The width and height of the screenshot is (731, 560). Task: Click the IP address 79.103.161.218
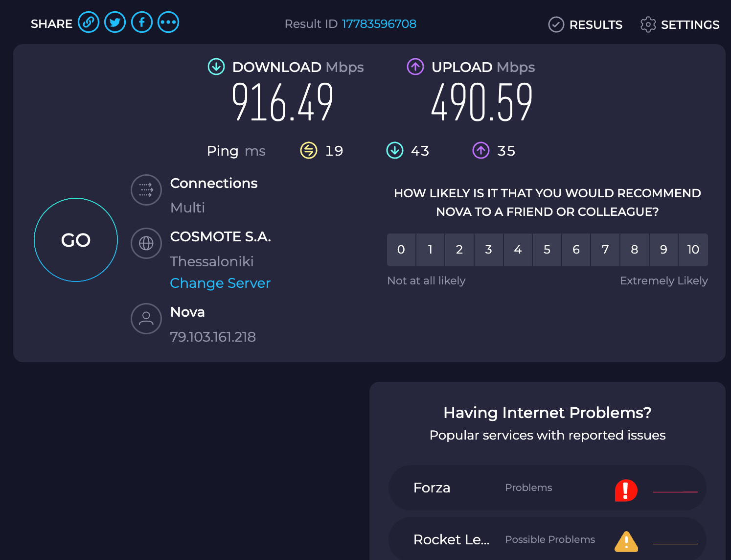tap(213, 337)
